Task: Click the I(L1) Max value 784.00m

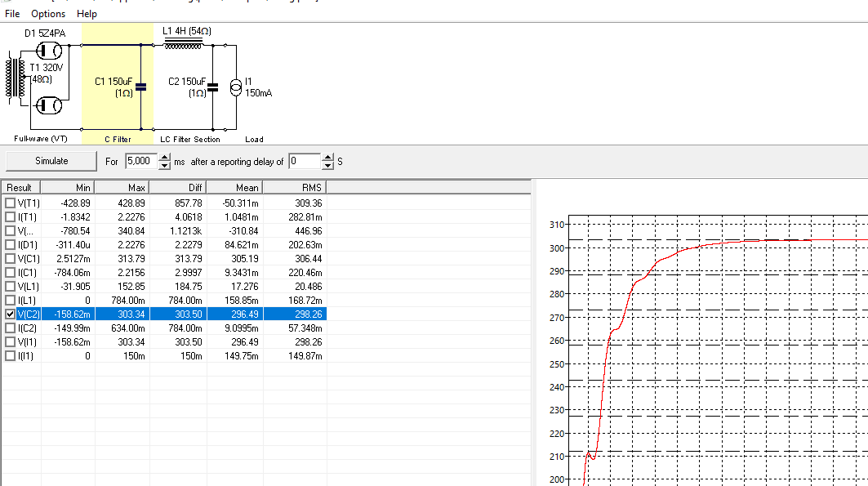Action: (127, 300)
